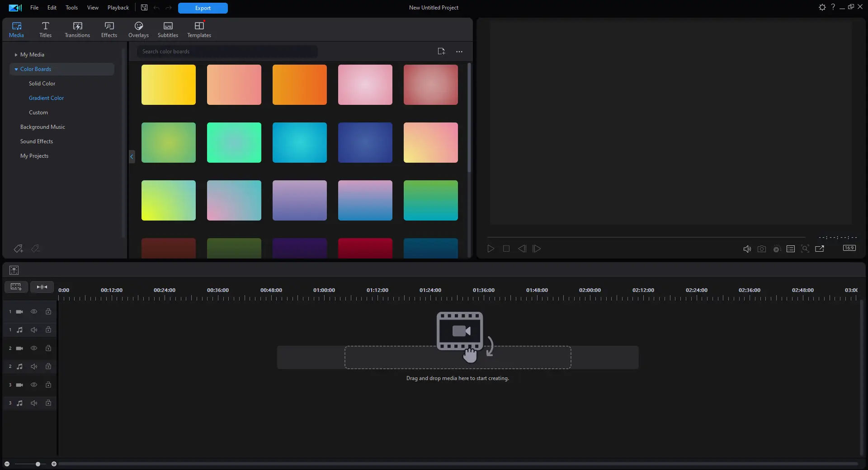Viewport: 868px width, 470px height.
Task: Select Solid Color in the sidebar
Action: [42, 84]
